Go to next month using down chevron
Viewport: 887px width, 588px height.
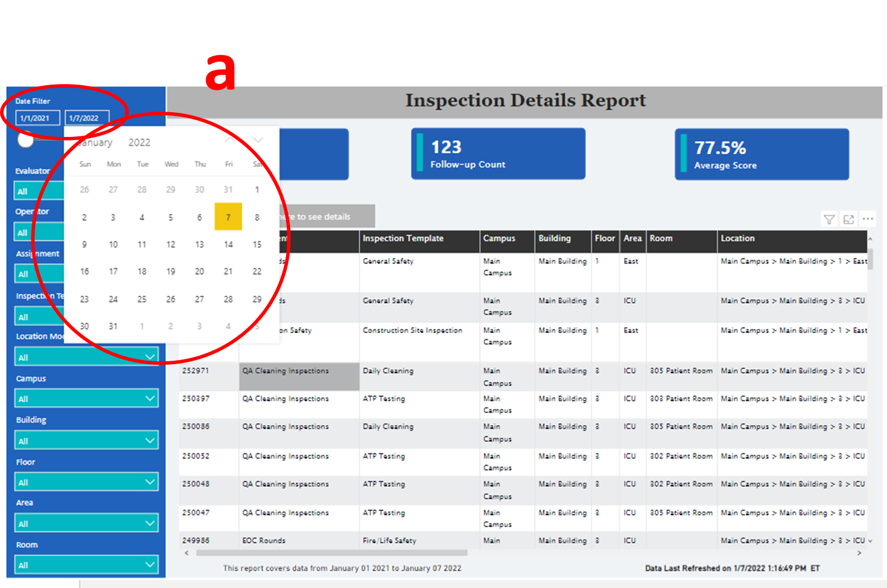coord(257,139)
